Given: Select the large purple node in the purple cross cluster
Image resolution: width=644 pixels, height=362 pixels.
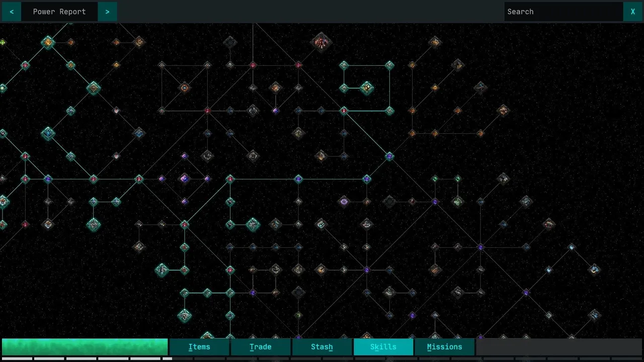Looking at the screenshot, I should [x=185, y=178].
